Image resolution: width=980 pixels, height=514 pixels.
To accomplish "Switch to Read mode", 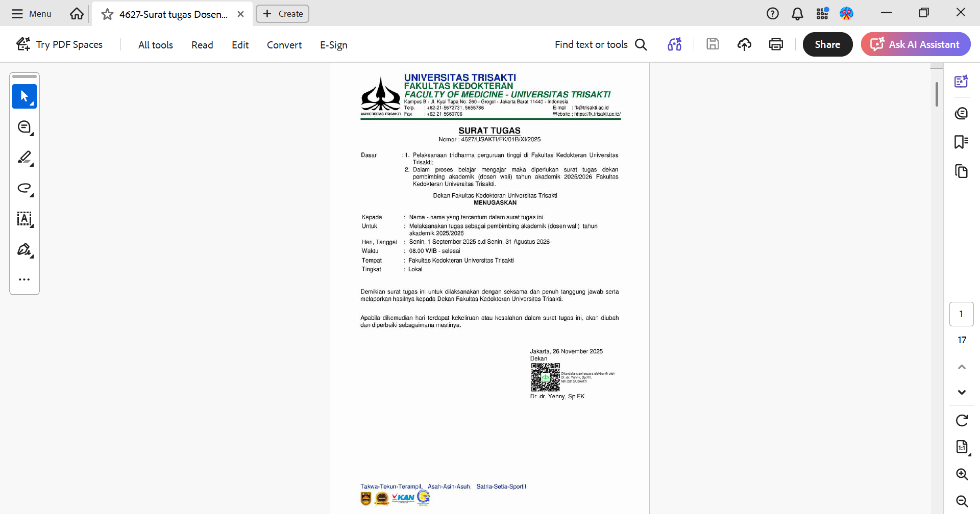I will 202,45.
